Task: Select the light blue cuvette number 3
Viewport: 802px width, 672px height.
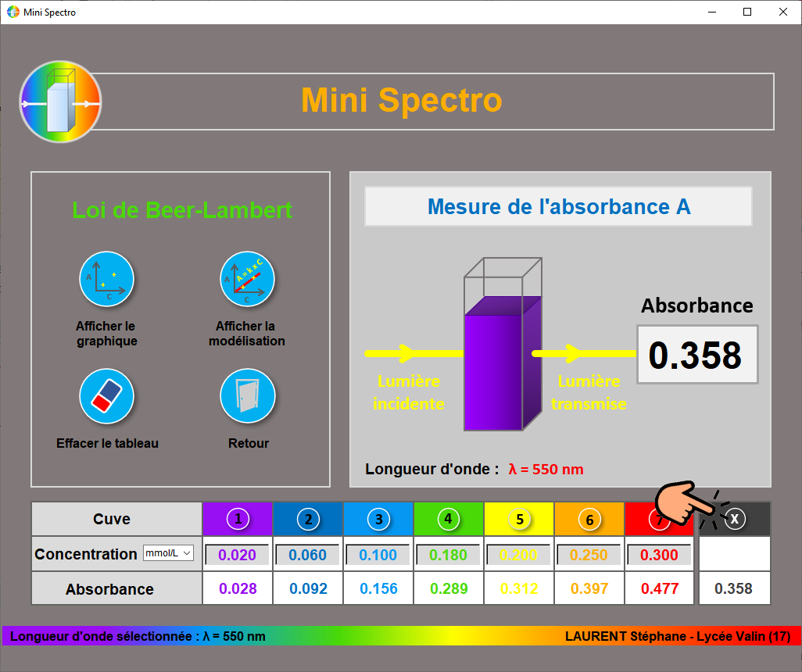Action: pos(378,519)
